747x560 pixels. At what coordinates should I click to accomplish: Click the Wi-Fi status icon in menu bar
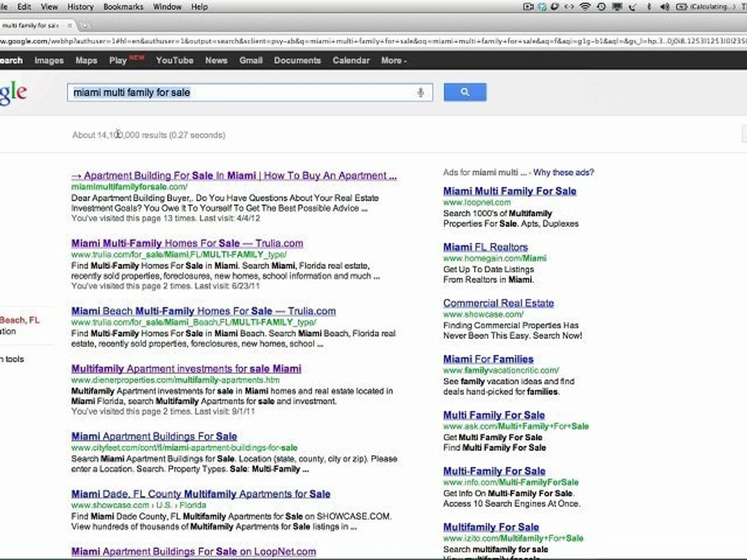[585, 7]
